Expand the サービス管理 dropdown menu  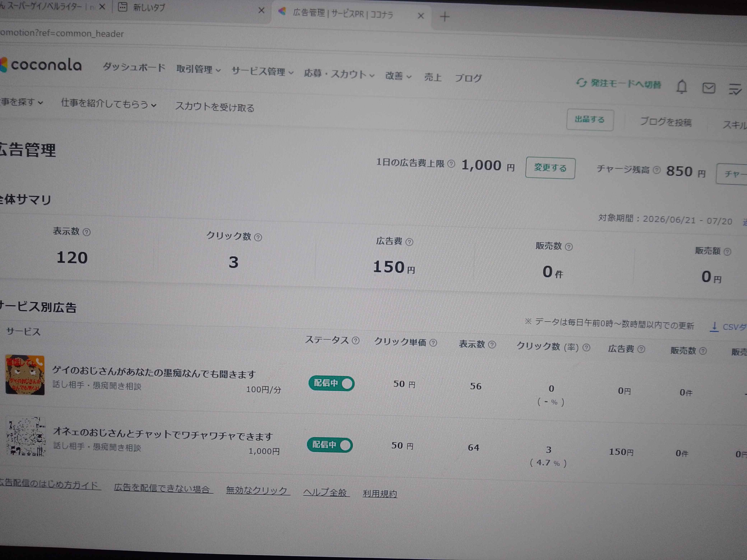click(262, 72)
